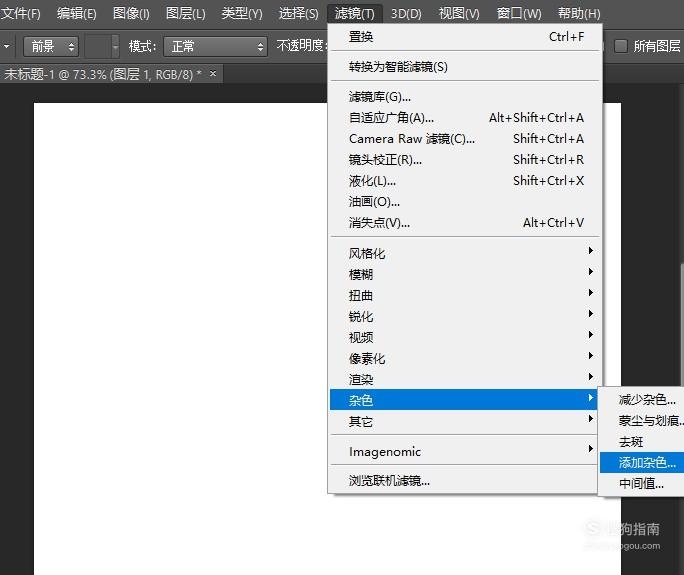Expand the 其它 submenu
This screenshot has width=684, height=575.
point(464,421)
